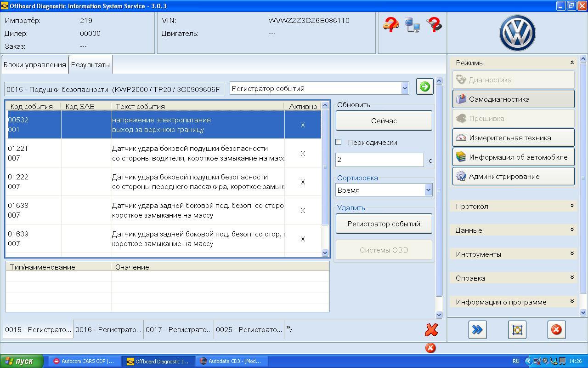Open Измерительная техника mode
Screen dimensions: 588x368
[x=513, y=138]
